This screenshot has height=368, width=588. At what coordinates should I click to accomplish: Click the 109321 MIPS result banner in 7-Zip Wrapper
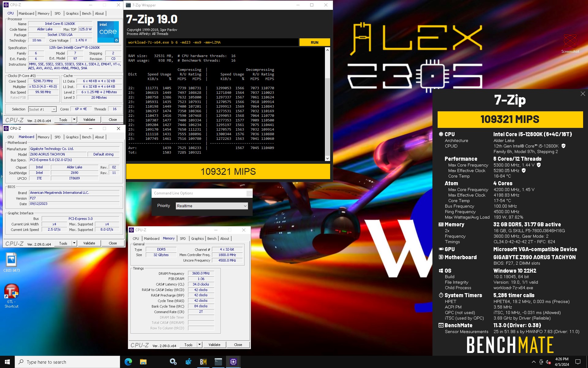click(228, 171)
